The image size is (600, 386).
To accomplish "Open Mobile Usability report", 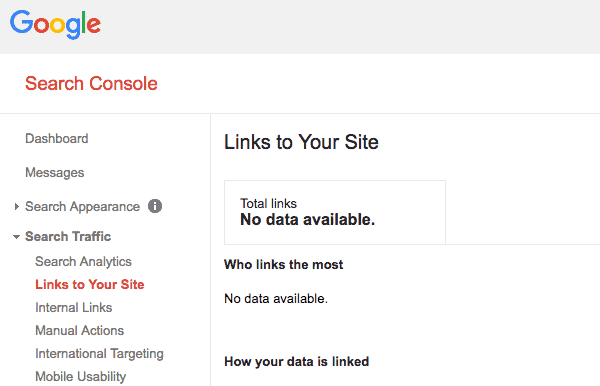I will [x=81, y=377].
